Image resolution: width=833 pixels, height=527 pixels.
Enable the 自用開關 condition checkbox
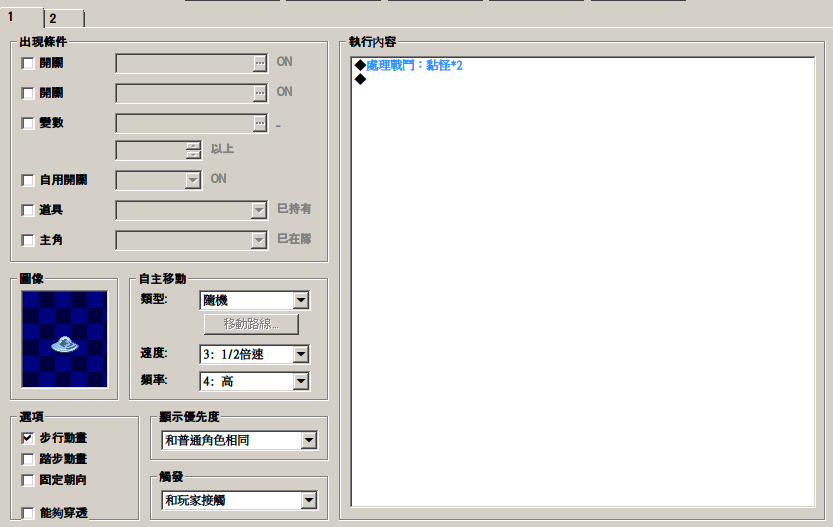pos(28,180)
